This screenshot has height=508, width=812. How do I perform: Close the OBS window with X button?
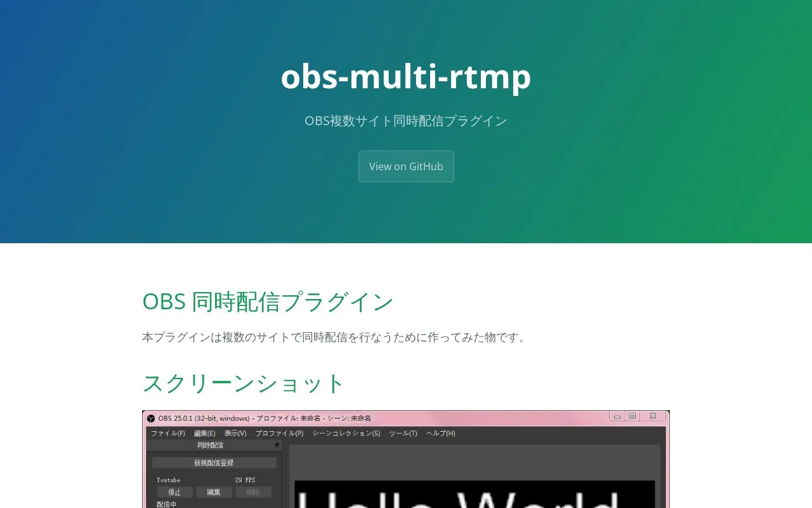coord(653,416)
